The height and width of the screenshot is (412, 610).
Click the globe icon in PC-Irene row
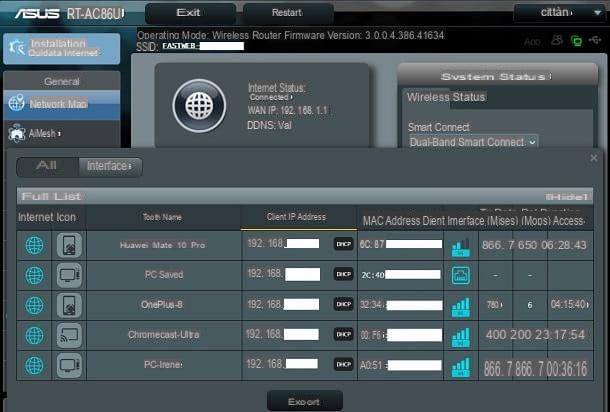click(x=34, y=365)
